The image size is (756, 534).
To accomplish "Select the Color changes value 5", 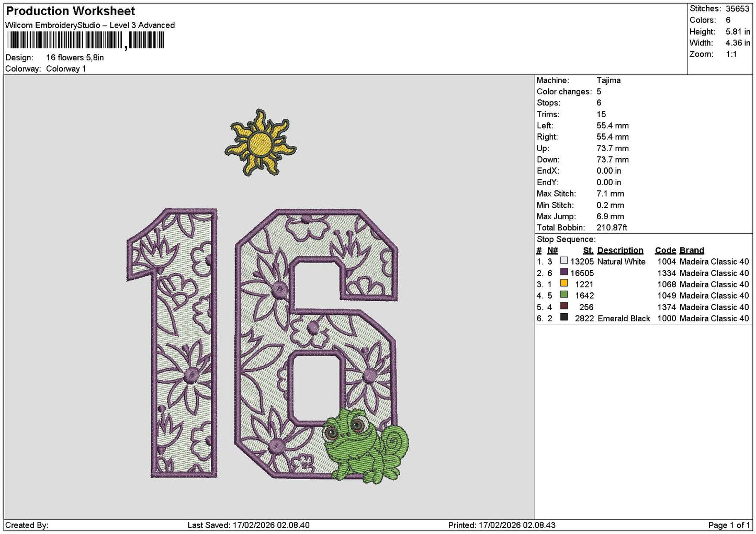I will click(599, 92).
